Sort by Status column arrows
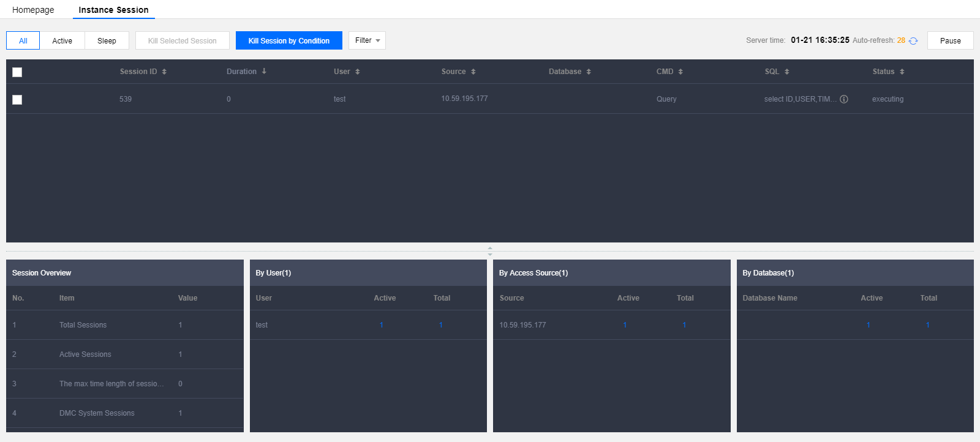 (902, 72)
